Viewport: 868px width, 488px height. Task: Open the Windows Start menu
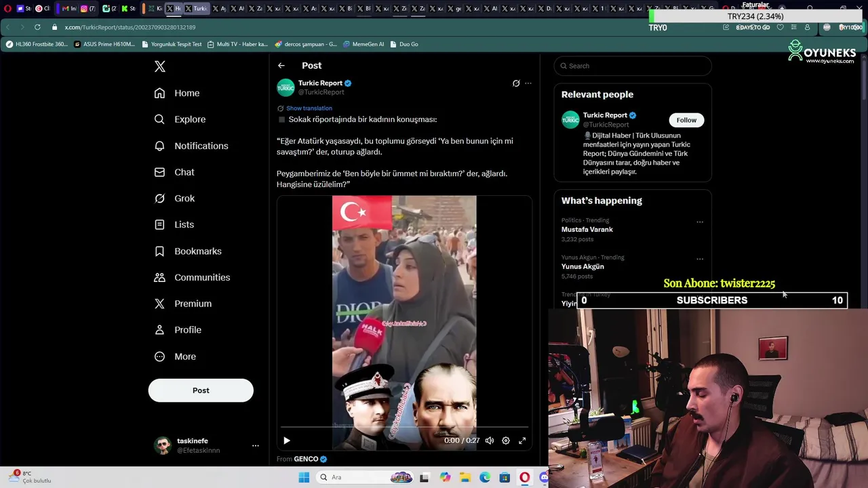[304, 477]
